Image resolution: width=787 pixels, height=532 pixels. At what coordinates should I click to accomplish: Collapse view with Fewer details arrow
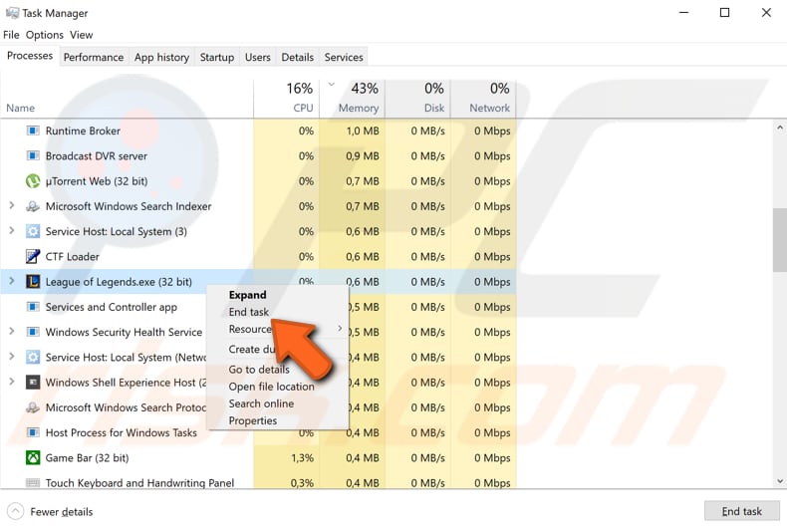click(x=15, y=511)
